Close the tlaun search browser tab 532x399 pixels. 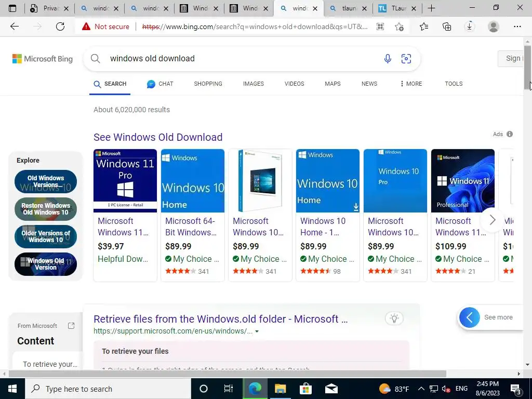coord(364,8)
